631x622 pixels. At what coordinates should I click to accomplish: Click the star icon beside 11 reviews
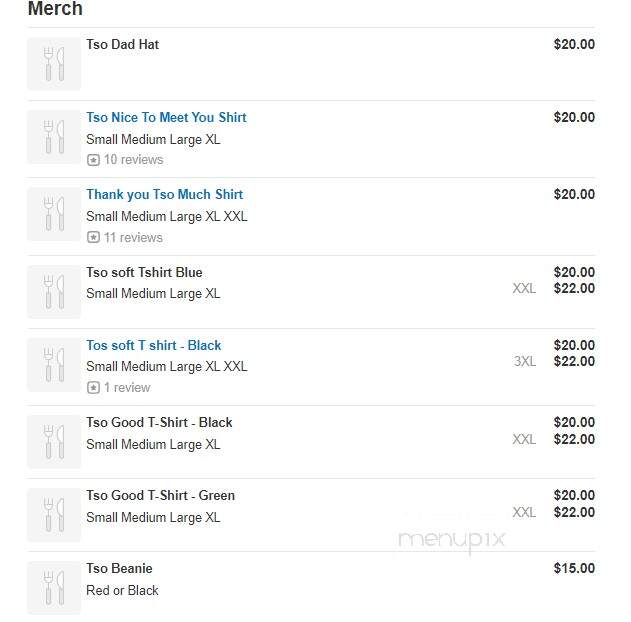click(x=93, y=237)
